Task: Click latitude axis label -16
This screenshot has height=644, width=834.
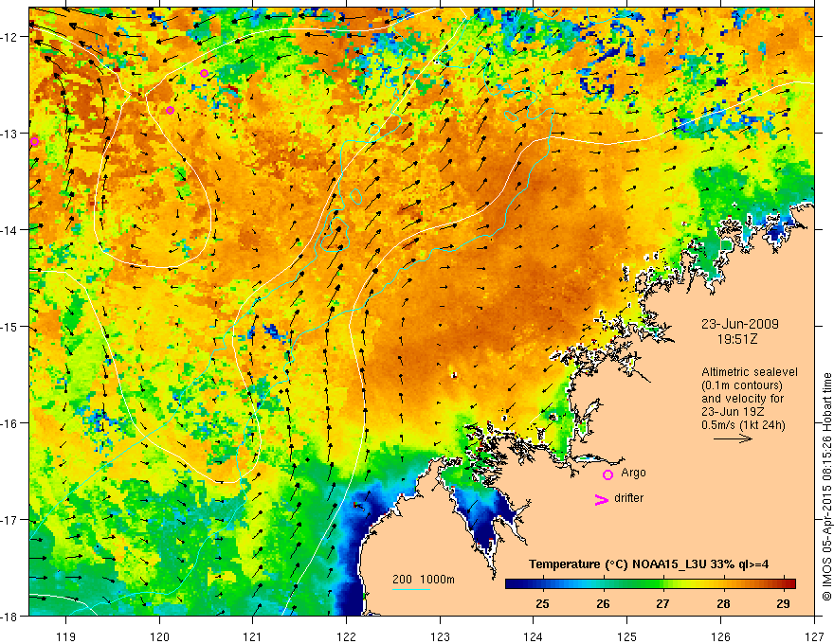Action: (x=10, y=423)
